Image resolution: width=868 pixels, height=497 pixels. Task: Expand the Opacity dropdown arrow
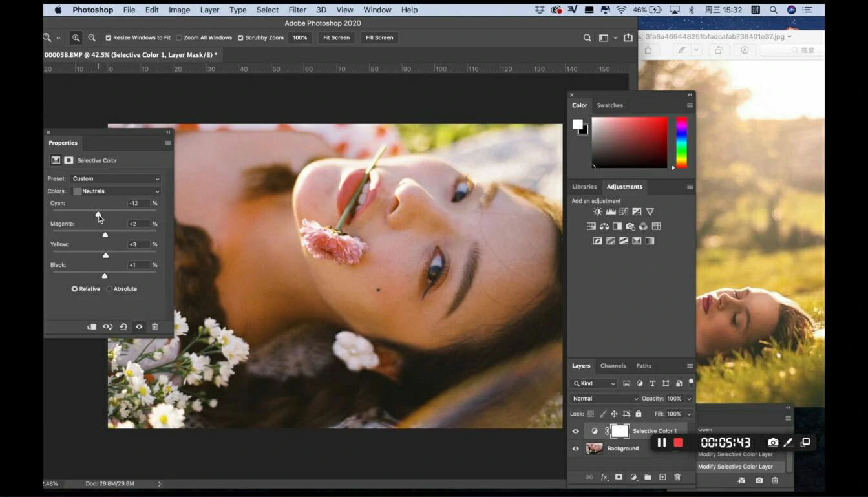[x=689, y=399]
